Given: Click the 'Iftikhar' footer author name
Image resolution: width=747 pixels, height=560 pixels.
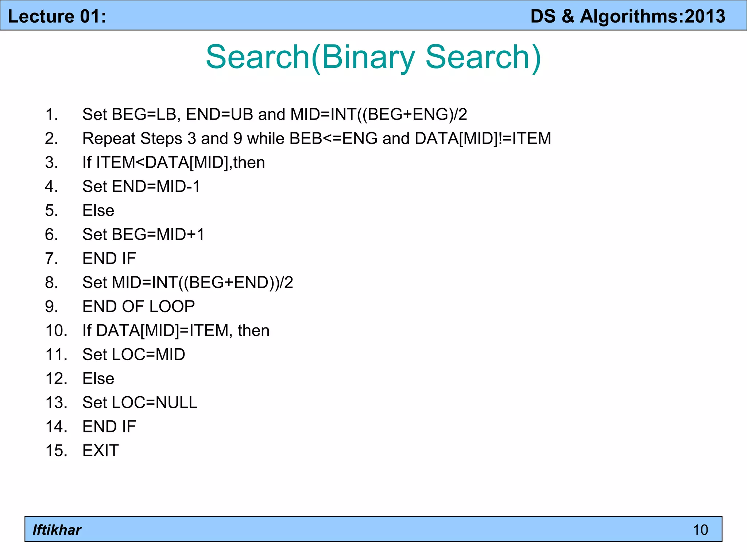Looking at the screenshot, I should pos(57,530).
